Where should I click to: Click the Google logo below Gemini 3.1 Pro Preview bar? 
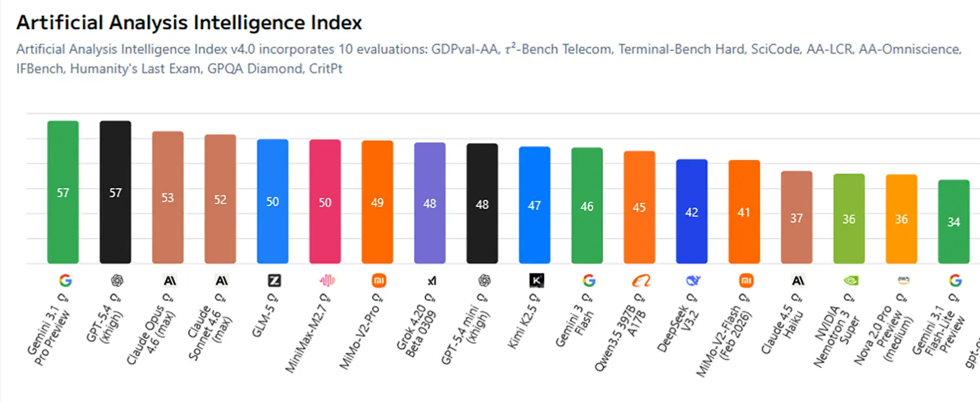click(x=65, y=281)
